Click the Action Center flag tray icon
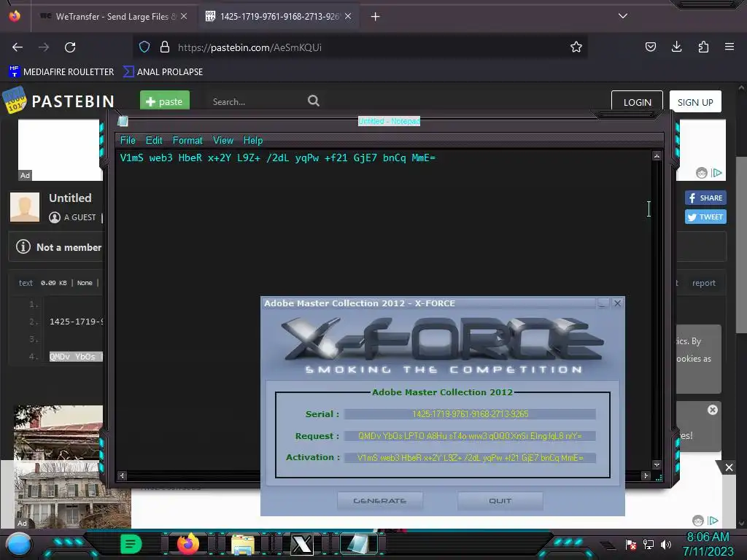The height and width of the screenshot is (560, 747). [631, 545]
